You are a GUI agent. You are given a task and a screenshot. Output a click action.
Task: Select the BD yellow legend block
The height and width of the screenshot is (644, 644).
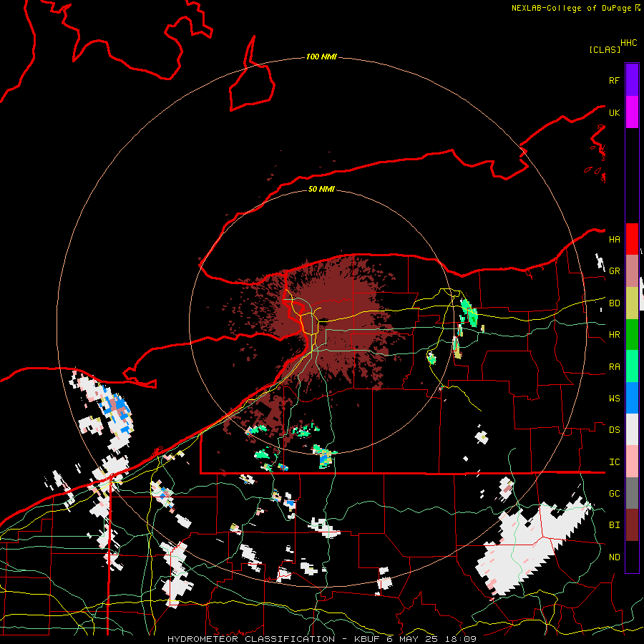[632, 303]
